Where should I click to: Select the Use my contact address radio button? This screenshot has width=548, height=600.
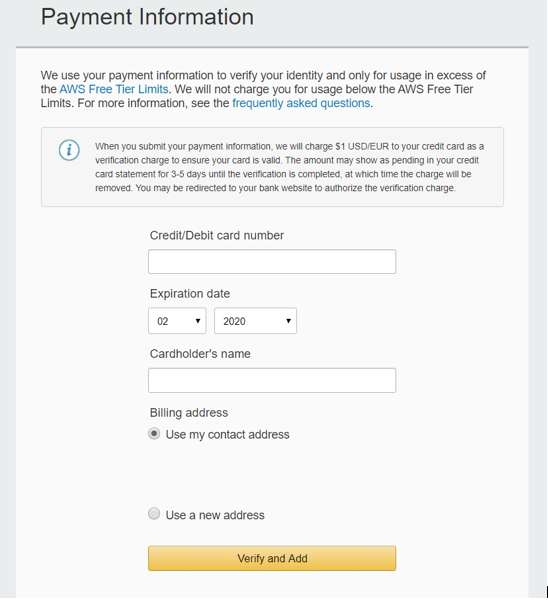pos(154,434)
